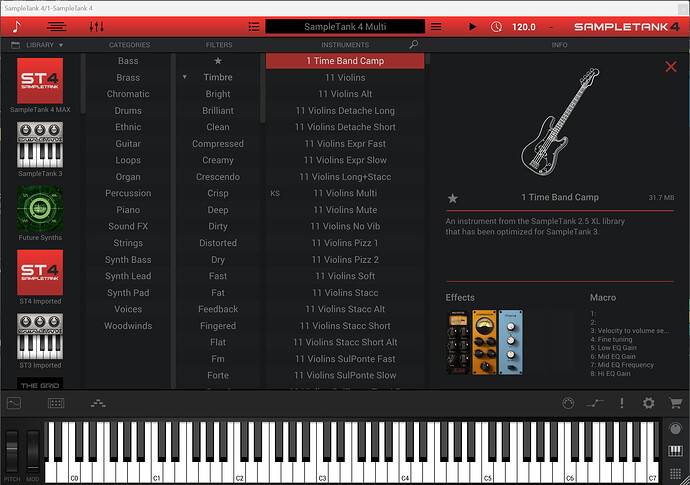
Task: Show the keyboard via the keys icon
Action: [x=675, y=451]
